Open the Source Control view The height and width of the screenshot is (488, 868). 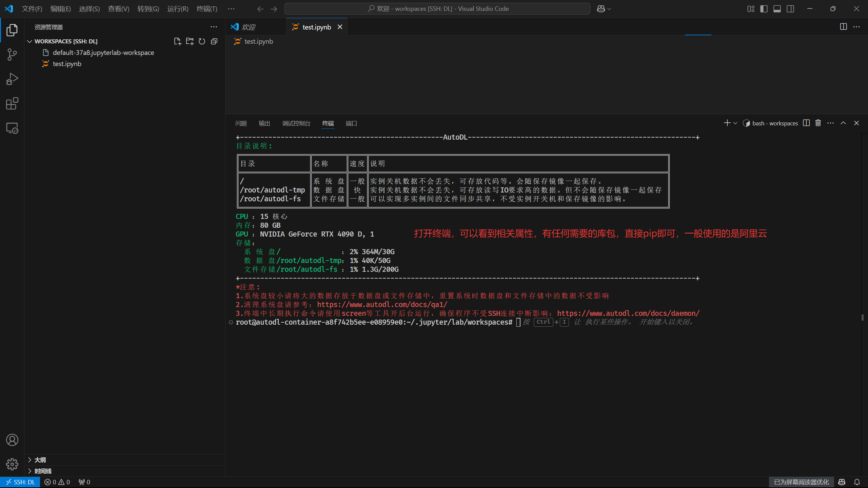click(x=12, y=55)
